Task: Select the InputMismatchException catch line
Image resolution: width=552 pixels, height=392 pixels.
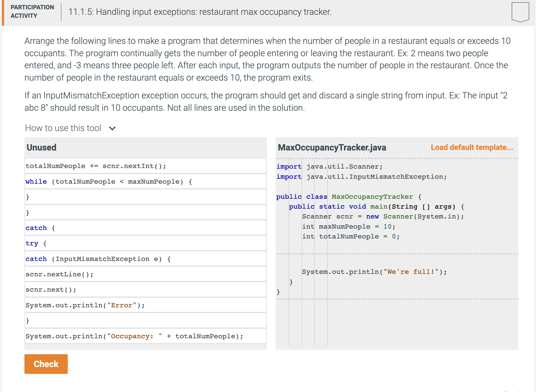Action: coord(145,259)
